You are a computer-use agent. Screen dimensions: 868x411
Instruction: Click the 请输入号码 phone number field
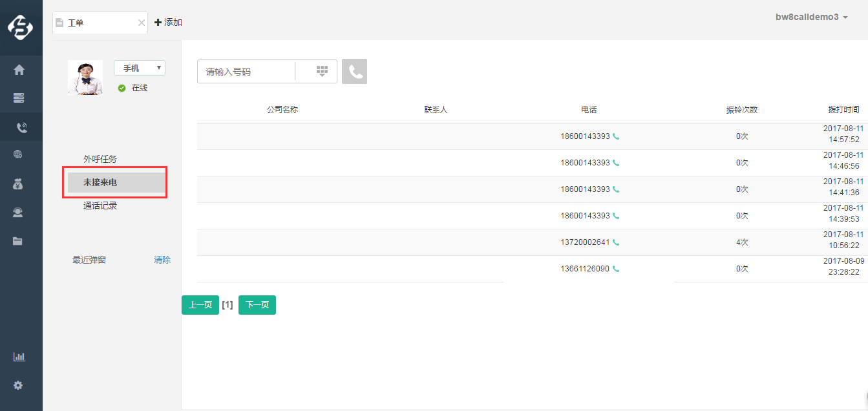pos(246,72)
